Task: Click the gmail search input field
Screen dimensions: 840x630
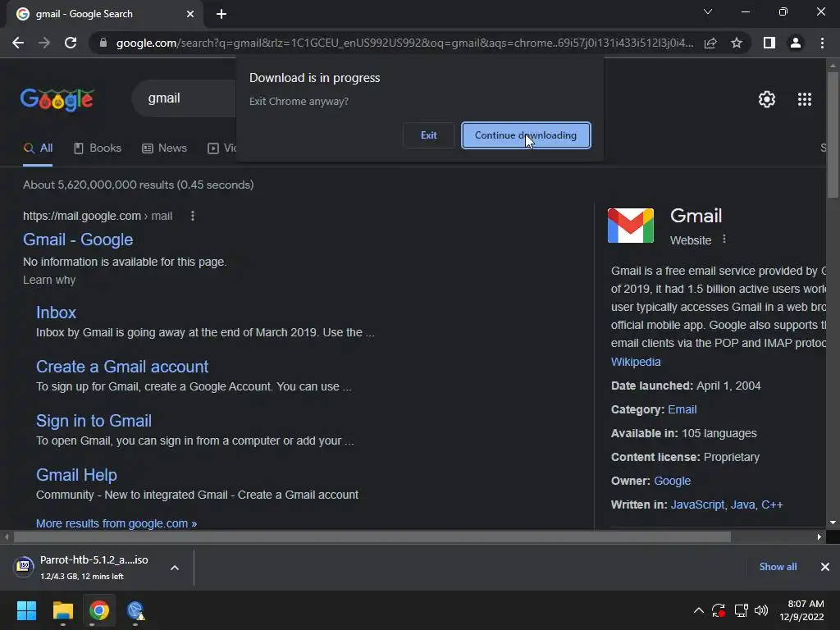Action: (184, 98)
